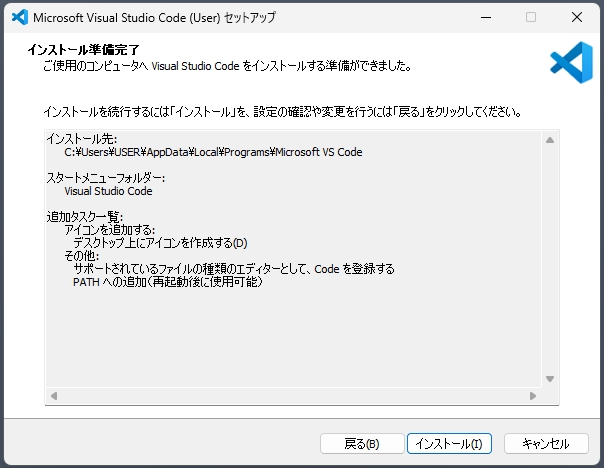
Task: Click the 追加タスク一覧 heading in summary
Action: tap(84, 217)
